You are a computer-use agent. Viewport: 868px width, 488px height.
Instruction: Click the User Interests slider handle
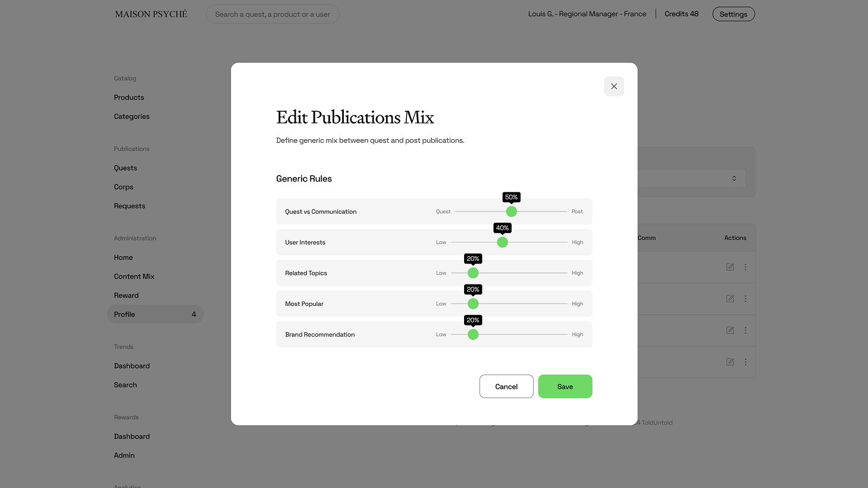click(503, 242)
